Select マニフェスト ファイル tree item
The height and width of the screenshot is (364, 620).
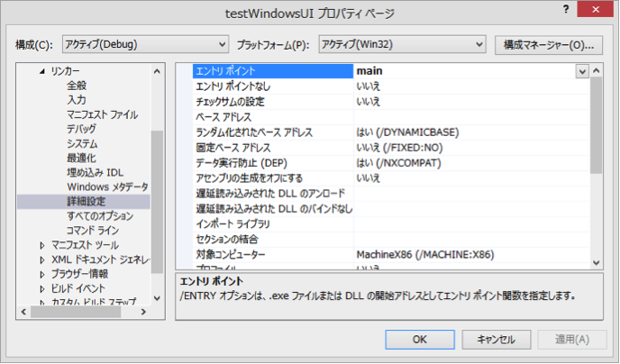pos(102,114)
